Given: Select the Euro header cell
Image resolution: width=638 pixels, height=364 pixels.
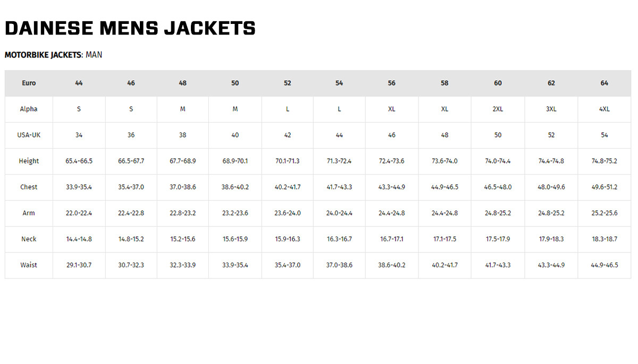Looking at the screenshot, I should click(x=29, y=83).
